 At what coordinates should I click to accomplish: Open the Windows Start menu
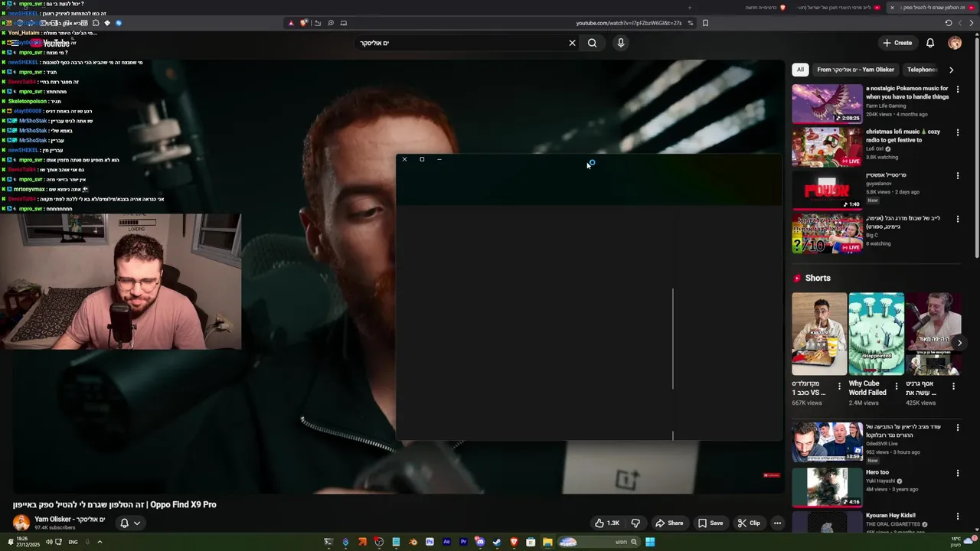point(650,542)
